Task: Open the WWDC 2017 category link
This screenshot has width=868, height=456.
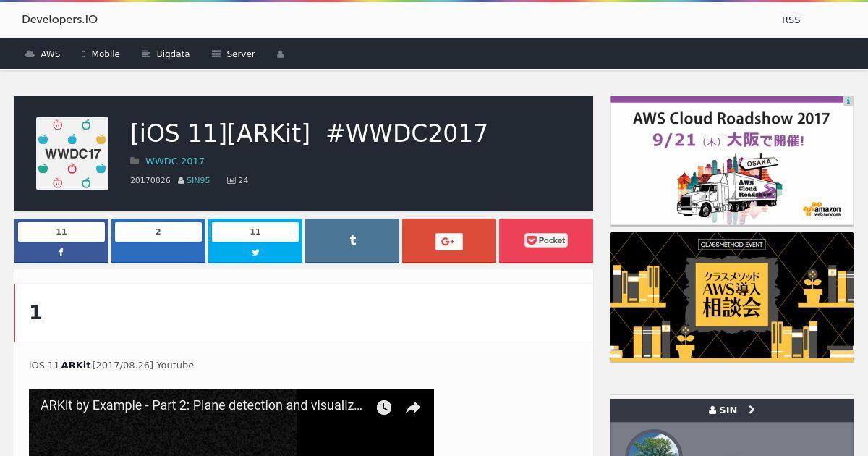Action: pyautogui.click(x=175, y=161)
